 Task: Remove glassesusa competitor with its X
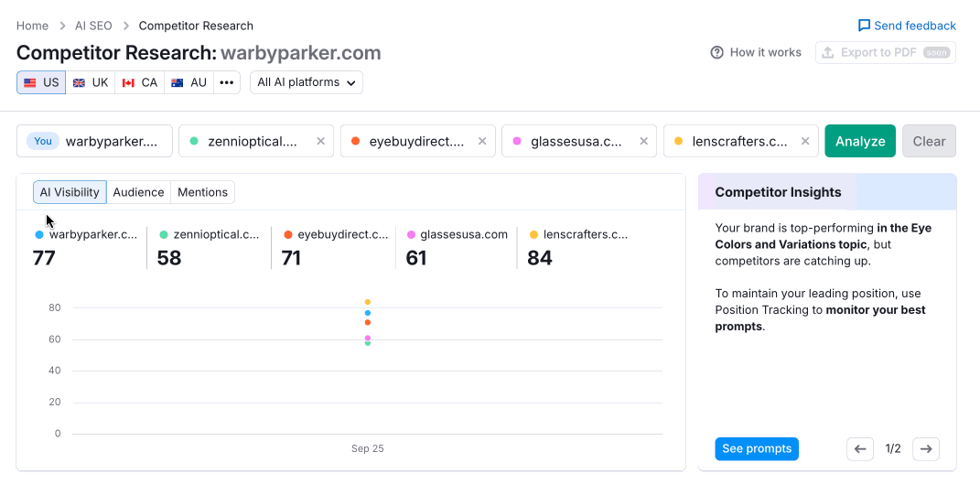[644, 141]
